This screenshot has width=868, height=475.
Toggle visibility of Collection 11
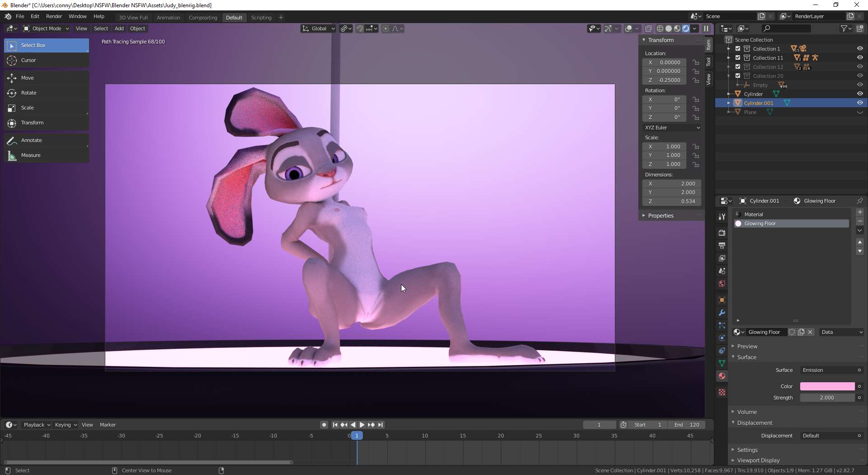click(859, 58)
